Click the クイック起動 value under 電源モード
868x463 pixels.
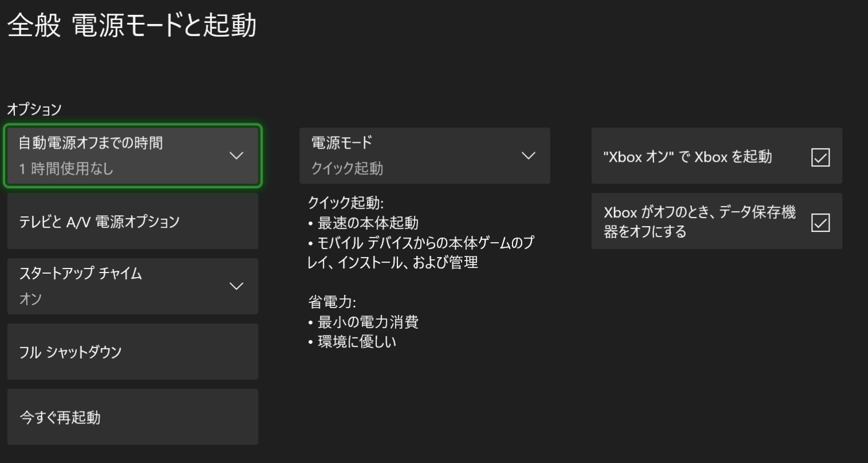[x=347, y=169]
